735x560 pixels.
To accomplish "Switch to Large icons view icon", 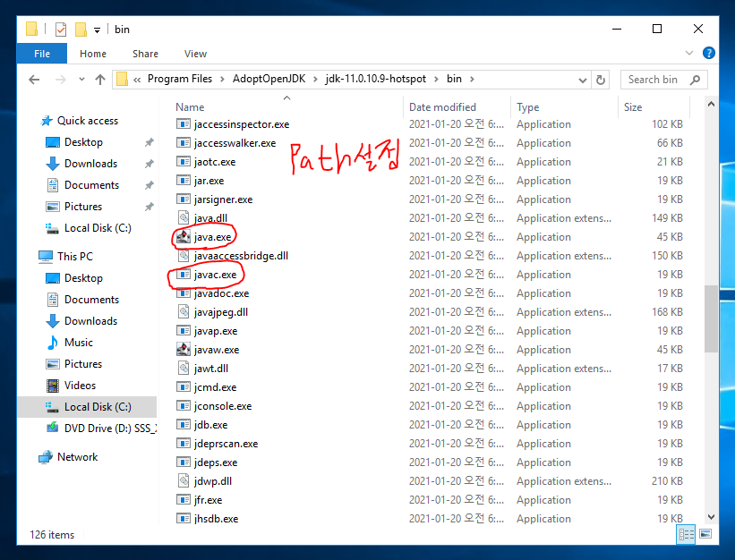I will 705,534.
